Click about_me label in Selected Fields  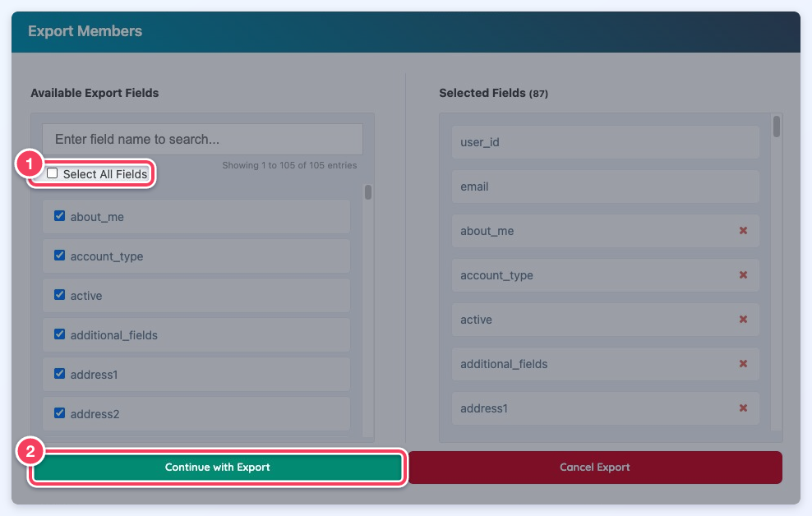(487, 232)
